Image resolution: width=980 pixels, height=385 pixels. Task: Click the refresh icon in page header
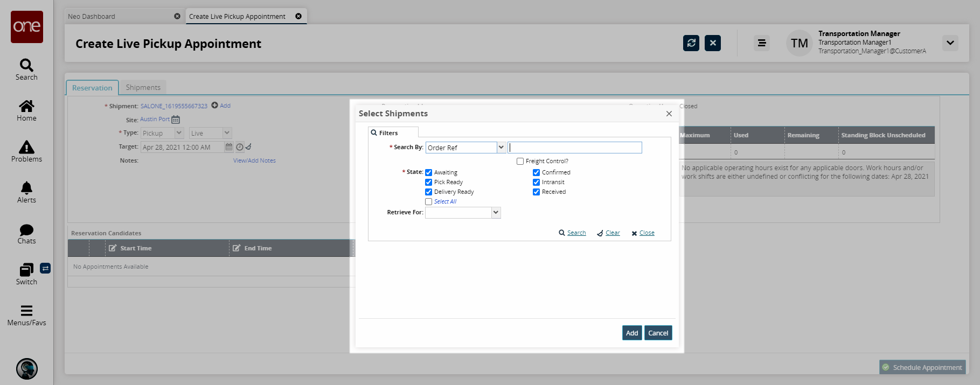[x=691, y=43]
